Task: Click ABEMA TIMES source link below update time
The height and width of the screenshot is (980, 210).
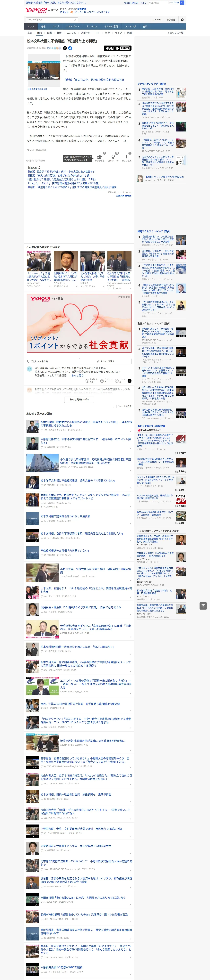Action: 124,196
